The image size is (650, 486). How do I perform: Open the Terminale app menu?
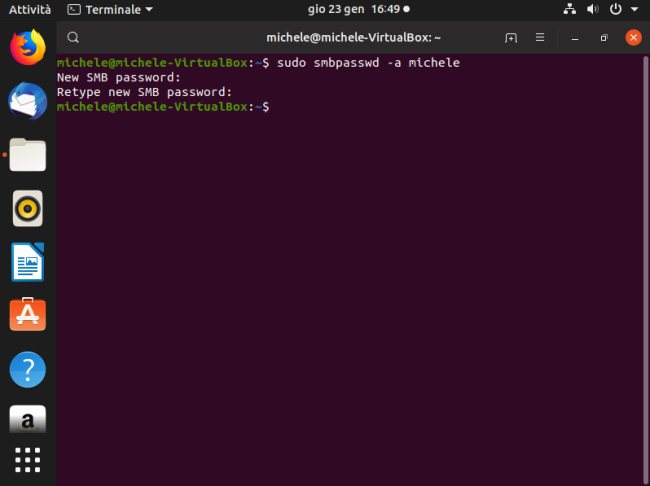click(110, 10)
